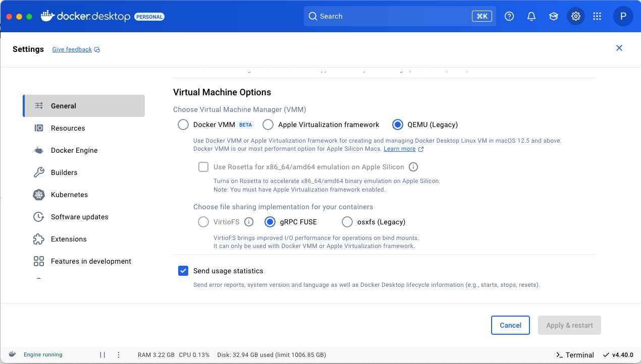Image resolution: width=641 pixels, height=364 pixels.
Task: Click the Docker Engine whale icon in sidebar
Action: pyautogui.click(x=39, y=150)
